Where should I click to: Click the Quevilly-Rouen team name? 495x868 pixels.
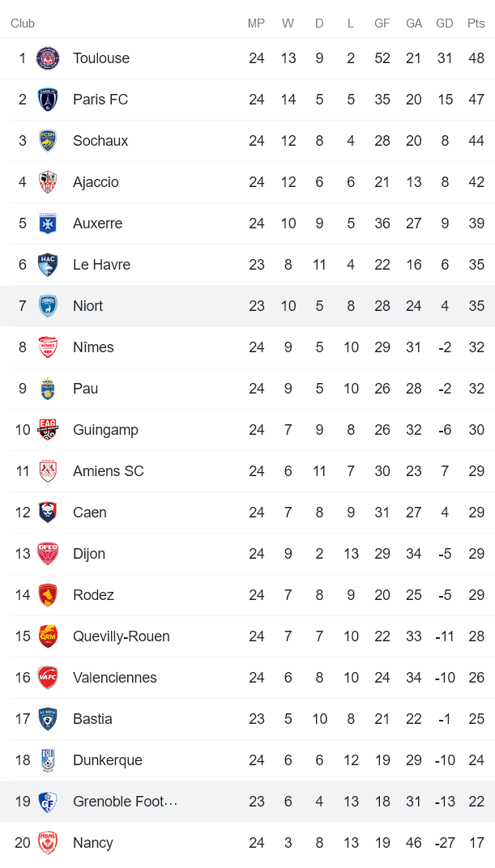tap(119, 636)
